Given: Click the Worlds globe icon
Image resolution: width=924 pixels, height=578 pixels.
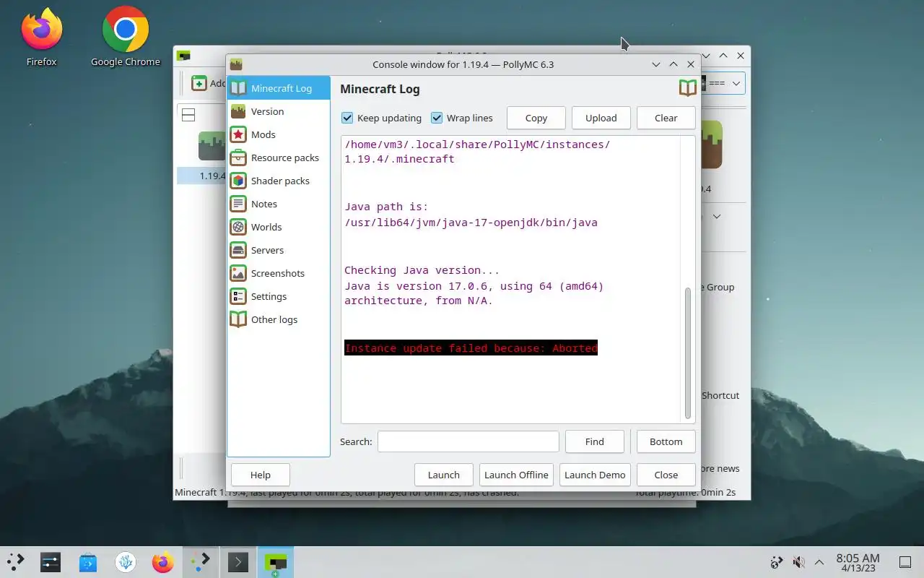Looking at the screenshot, I should click(238, 227).
